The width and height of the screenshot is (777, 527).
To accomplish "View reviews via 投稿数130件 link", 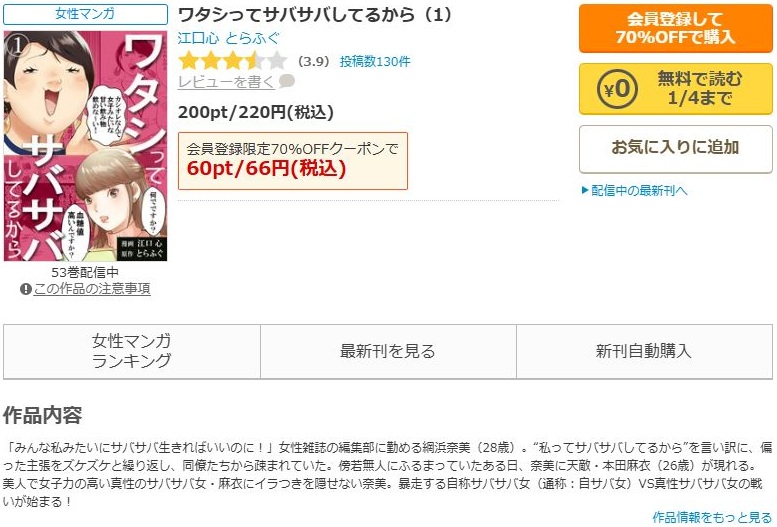I will point(375,61).
